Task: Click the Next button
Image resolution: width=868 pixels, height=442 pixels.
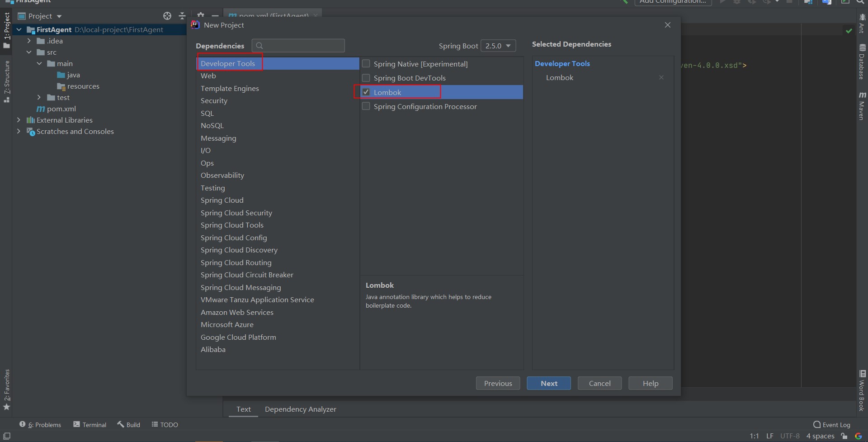Action: [x=549, y=383]
